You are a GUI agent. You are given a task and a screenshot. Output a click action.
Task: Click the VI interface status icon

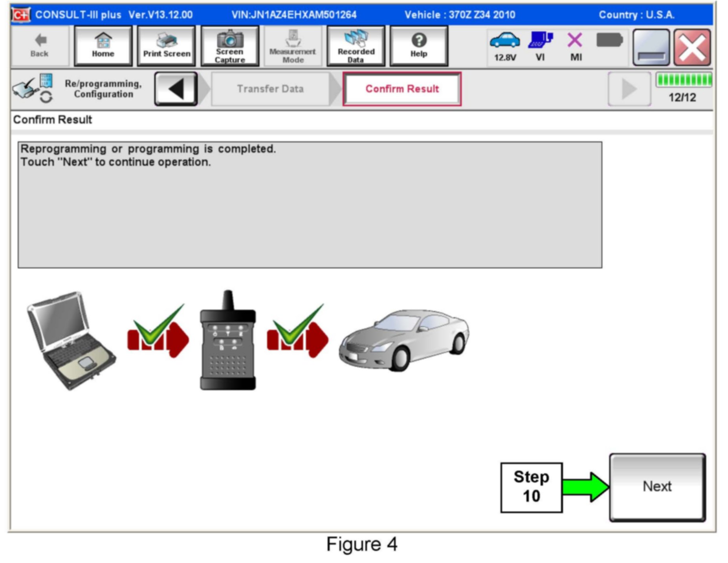540,46
